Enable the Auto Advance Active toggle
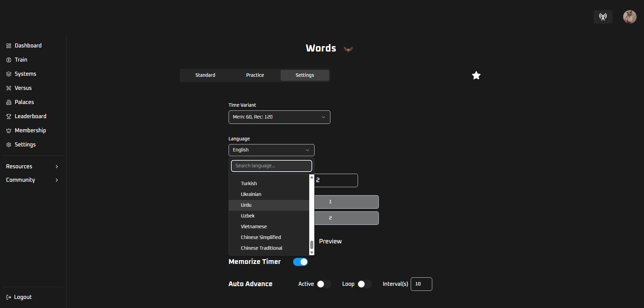This screenshot has width=644, height=308. click(324, 284)
